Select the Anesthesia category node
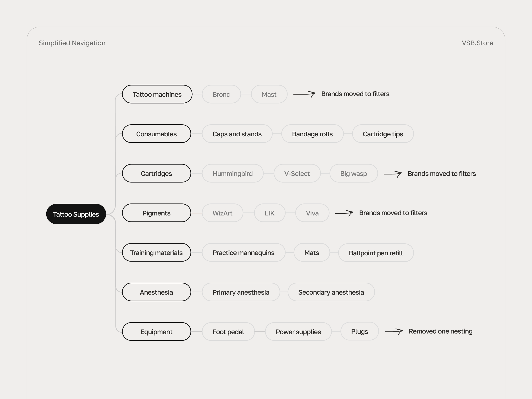Viewport: 532px width, 399px height. coord(156,292)
